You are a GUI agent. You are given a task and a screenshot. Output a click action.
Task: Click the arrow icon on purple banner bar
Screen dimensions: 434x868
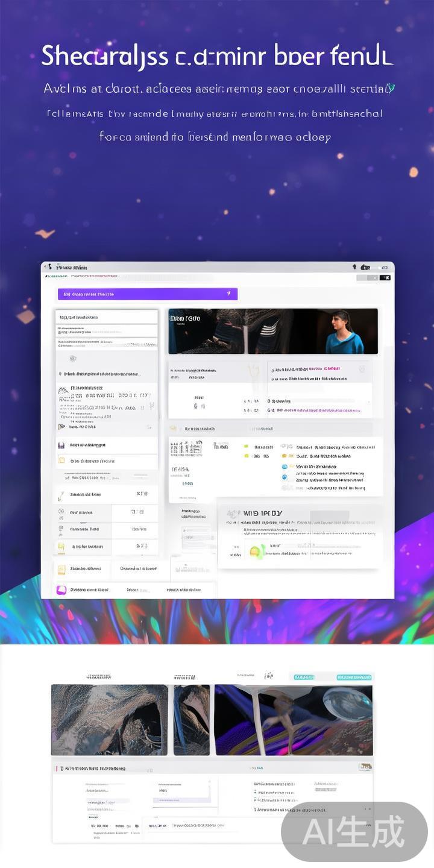[228, 294]
